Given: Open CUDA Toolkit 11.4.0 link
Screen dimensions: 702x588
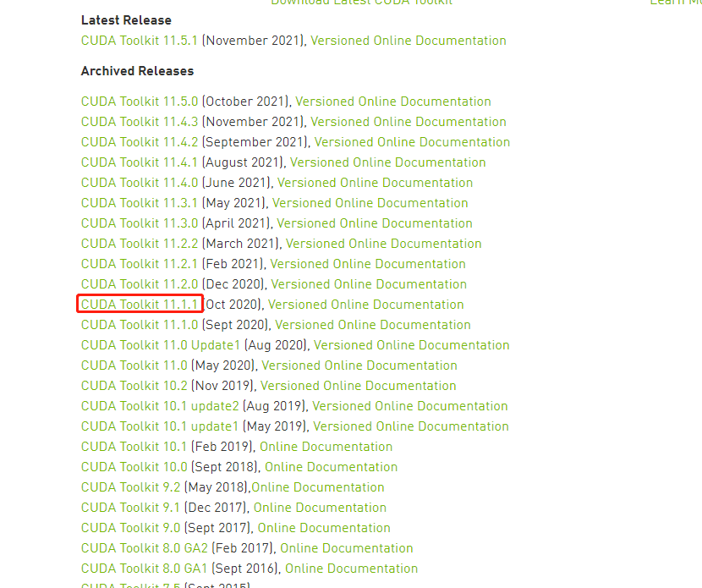Looking at the screenshot, I should pyautogui.click(x=140, y=183).
